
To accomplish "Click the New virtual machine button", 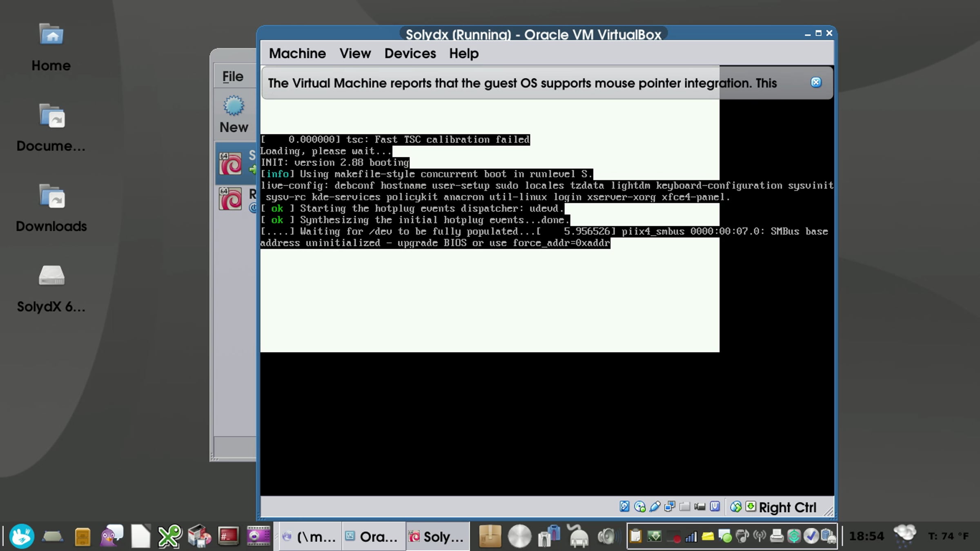I will tap(234, 115).
